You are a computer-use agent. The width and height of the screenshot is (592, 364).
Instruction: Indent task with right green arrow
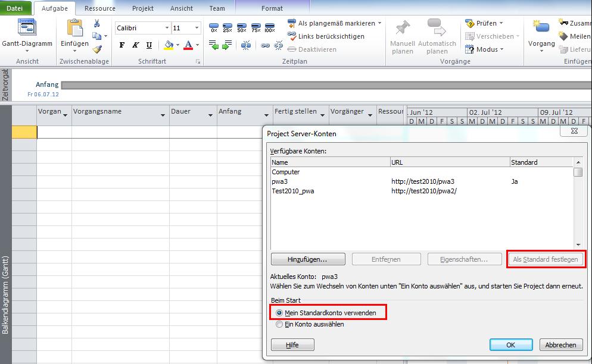(227, 46)
